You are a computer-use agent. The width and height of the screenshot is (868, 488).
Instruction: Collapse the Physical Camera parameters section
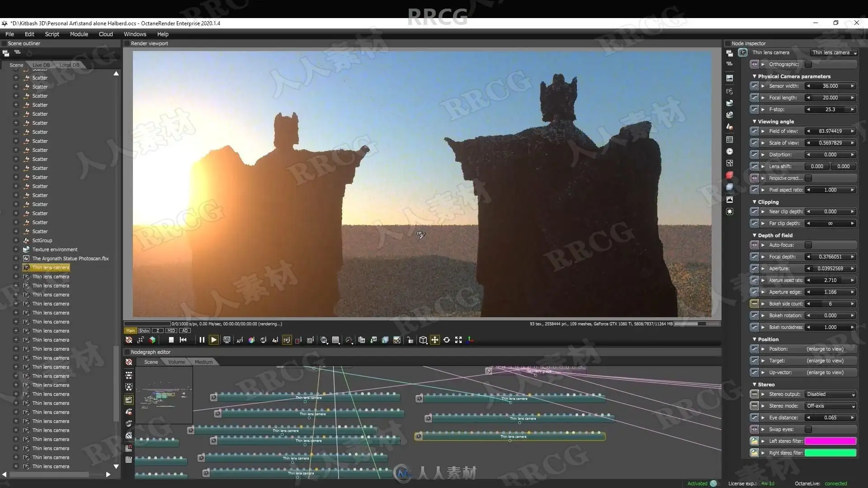[x=754, y=76]
